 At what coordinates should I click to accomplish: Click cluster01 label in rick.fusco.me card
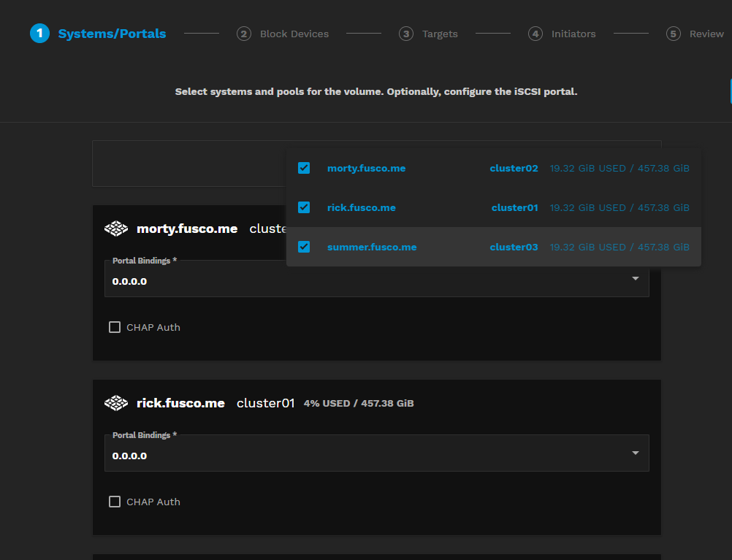point(266,403)
